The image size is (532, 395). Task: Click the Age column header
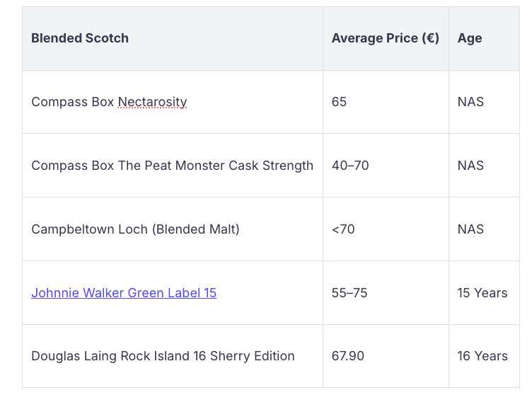(x=470, y=38)
